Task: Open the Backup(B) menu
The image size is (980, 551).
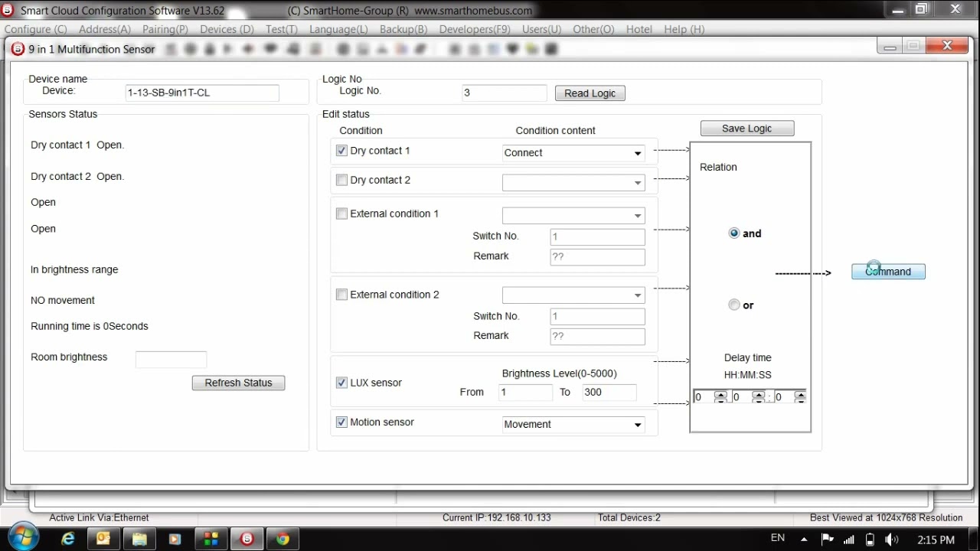Action: point(403,29)
